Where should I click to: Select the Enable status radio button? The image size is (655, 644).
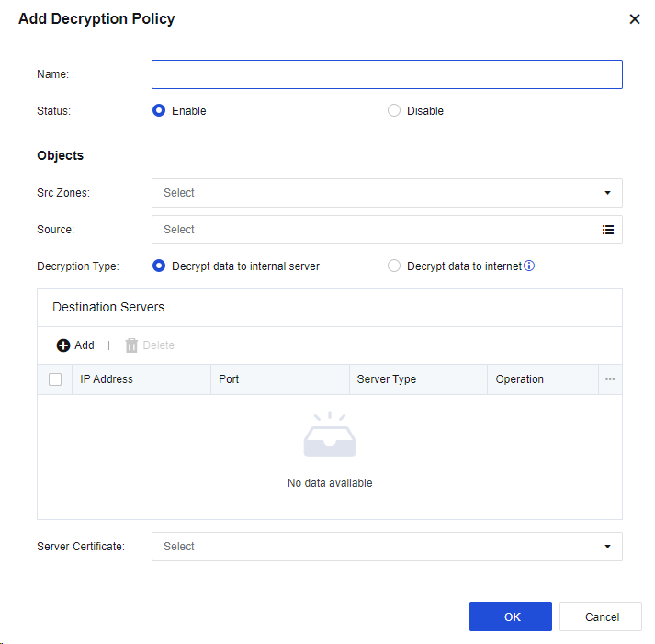tap(159, 111)
